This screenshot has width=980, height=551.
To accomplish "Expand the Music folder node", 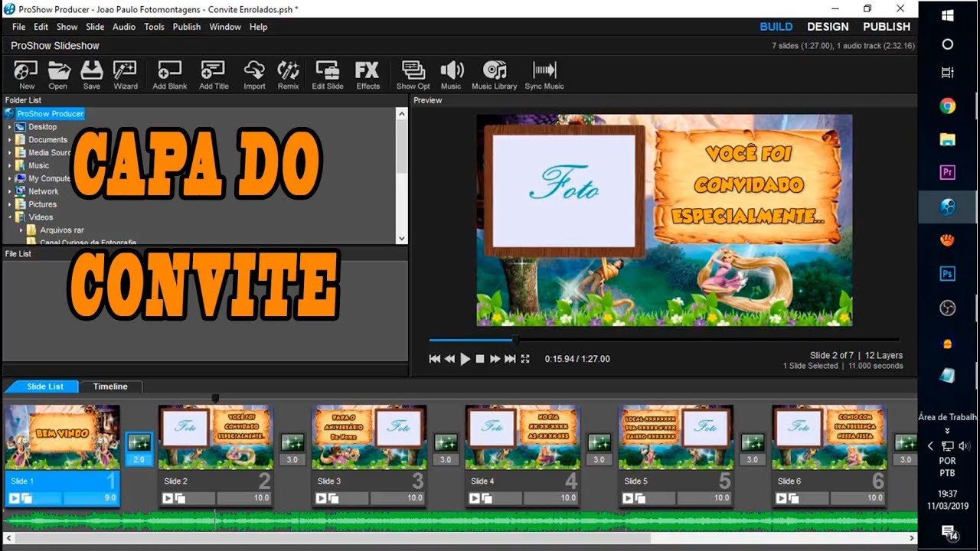I will 10,165.
